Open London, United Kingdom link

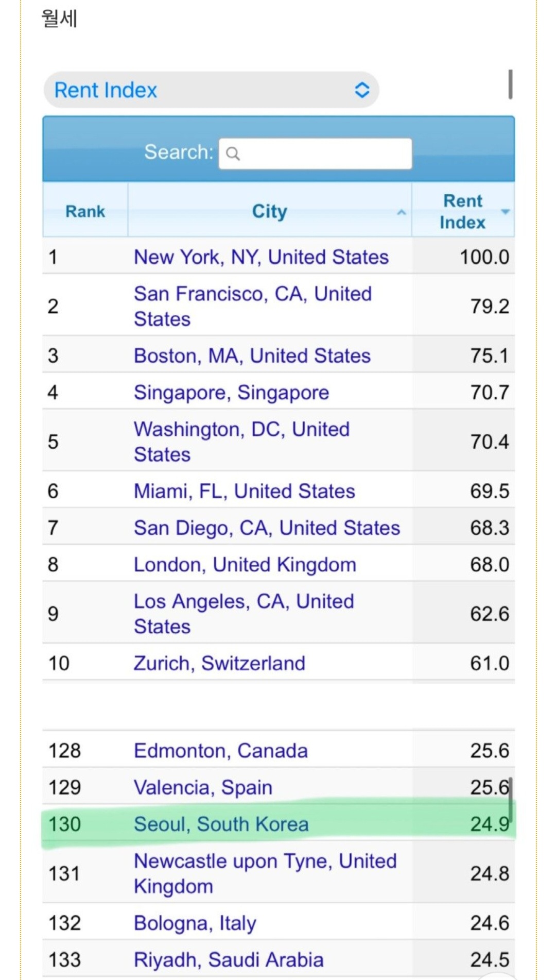(245, 565)
